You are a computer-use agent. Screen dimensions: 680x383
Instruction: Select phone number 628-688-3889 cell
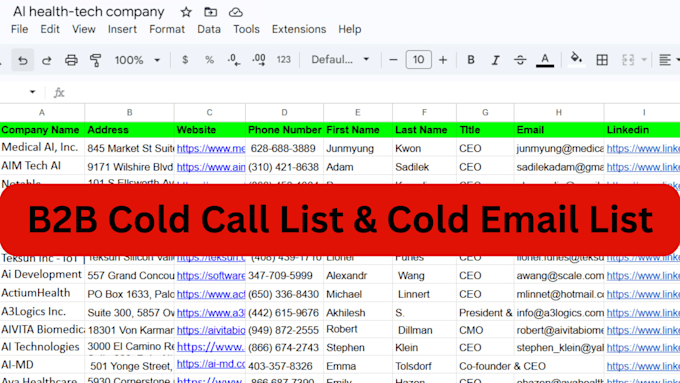(284, 148)
